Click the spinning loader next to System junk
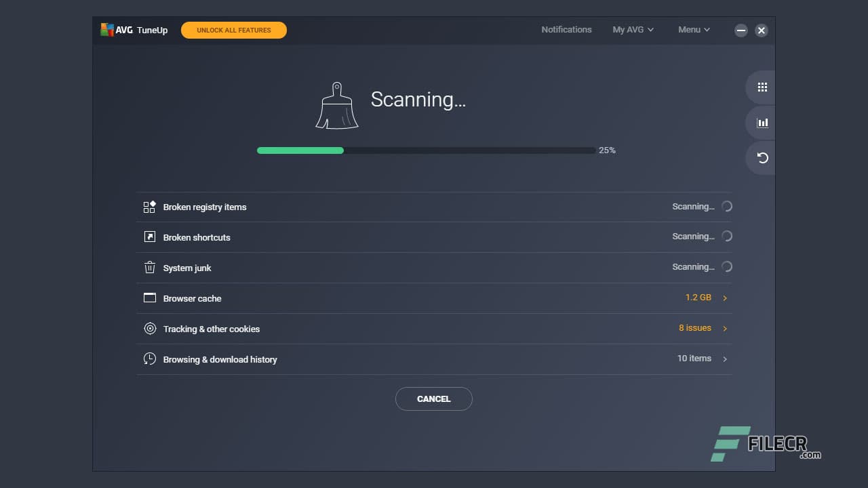Screen dimensions: 868x488 coord(726,266)
